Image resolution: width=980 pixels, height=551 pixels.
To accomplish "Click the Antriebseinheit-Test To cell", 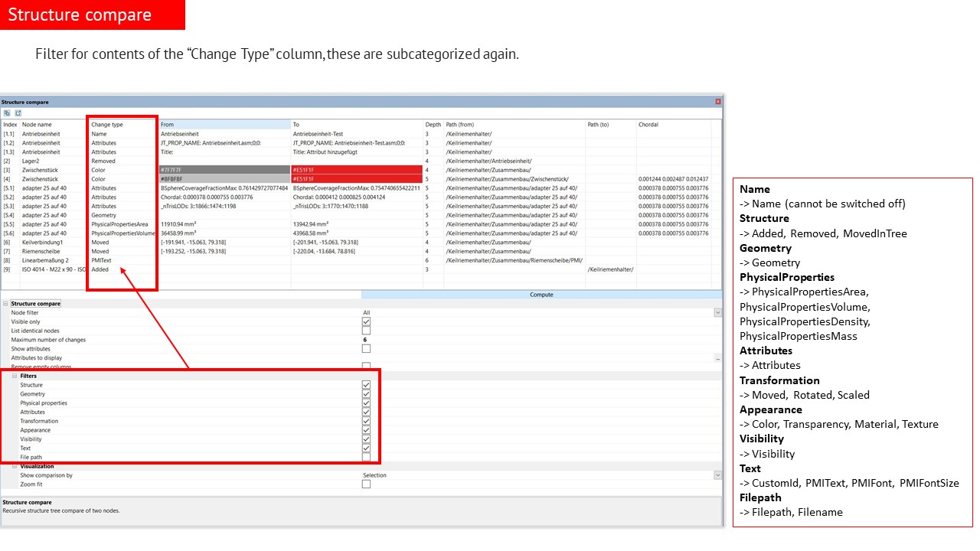I will [x=318, y=134].
